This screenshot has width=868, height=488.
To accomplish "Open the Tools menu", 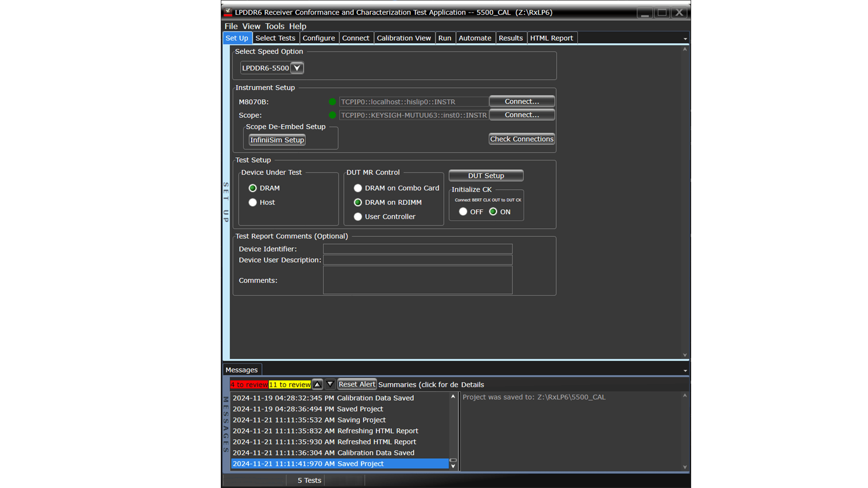I will [275, 26].
